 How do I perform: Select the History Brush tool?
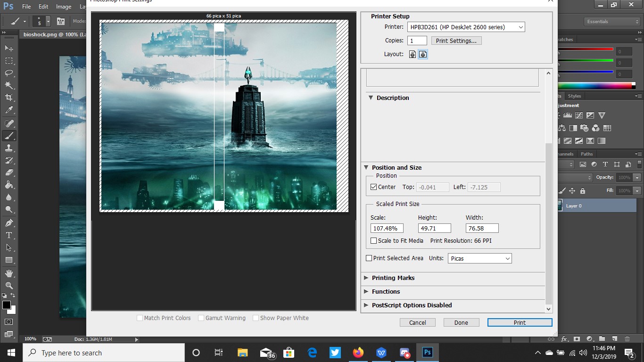(x=9, y=160)
